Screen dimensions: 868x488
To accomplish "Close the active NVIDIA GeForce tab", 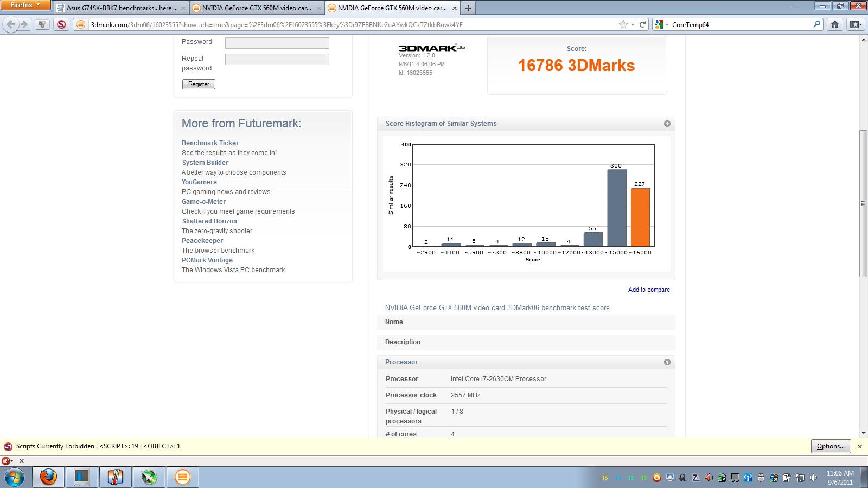I will pyautogui.click(x=455, y=8).
